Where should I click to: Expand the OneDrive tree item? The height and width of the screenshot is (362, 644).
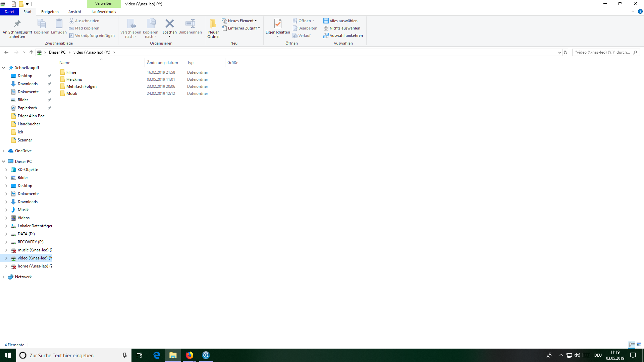[4, 151]
